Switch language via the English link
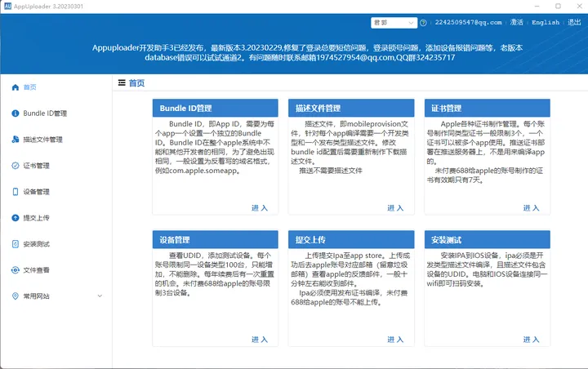Viewport: 588px width, 369px height. pyautogui.click(x=546, y=23)
